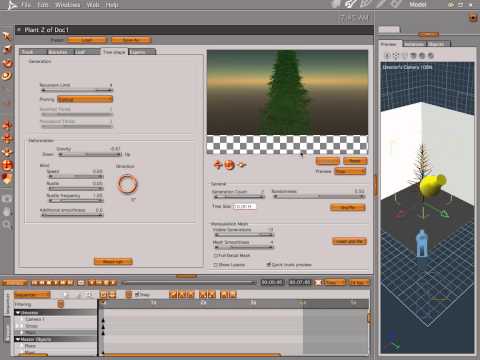This screenshot has height=360, width=480.
Task: Adjust the Gravity slider
Action: point(90,154)
